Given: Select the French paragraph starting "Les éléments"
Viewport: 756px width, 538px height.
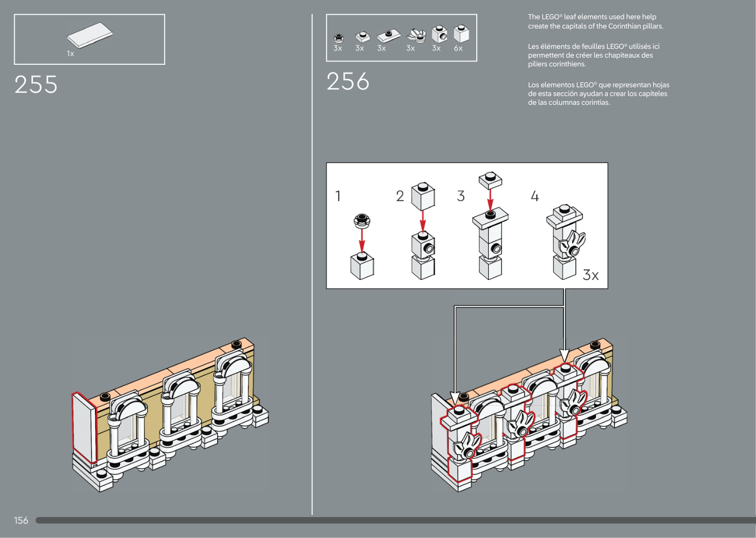Looking at the screenshot, I should (594, 55).
